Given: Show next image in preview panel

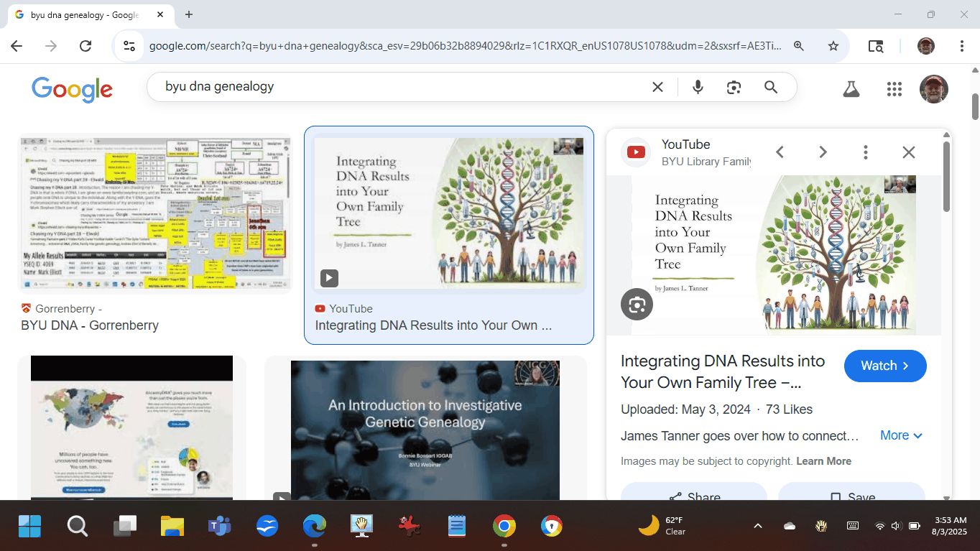Looking at the screenshot, I should pyautogui.click(x=823, y=152).
